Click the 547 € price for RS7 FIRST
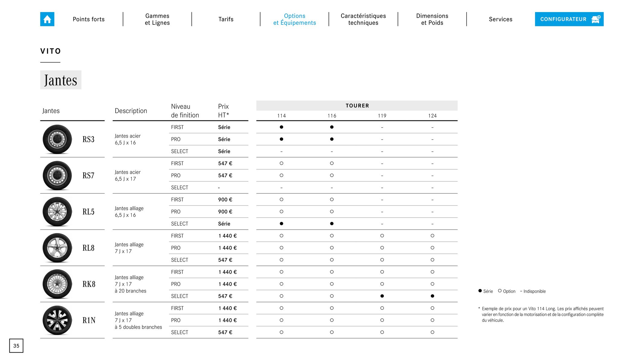 (x=225, y=163)
